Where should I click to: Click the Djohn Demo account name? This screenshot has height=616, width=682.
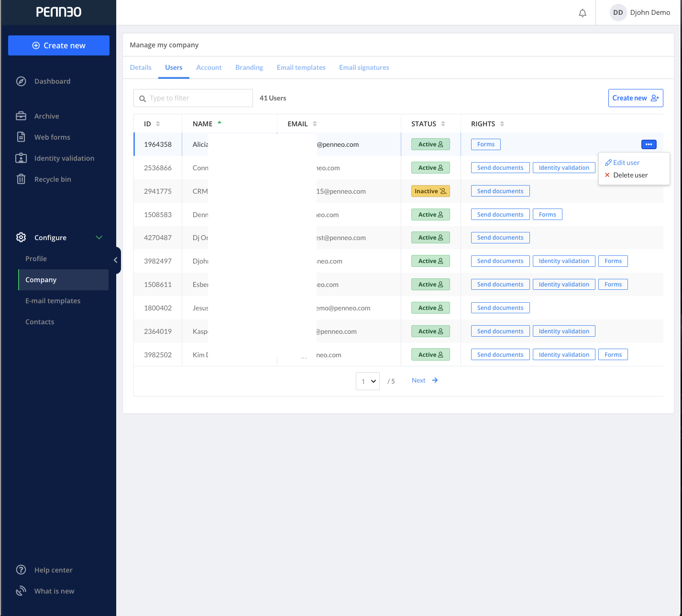[x=650, y=12]
